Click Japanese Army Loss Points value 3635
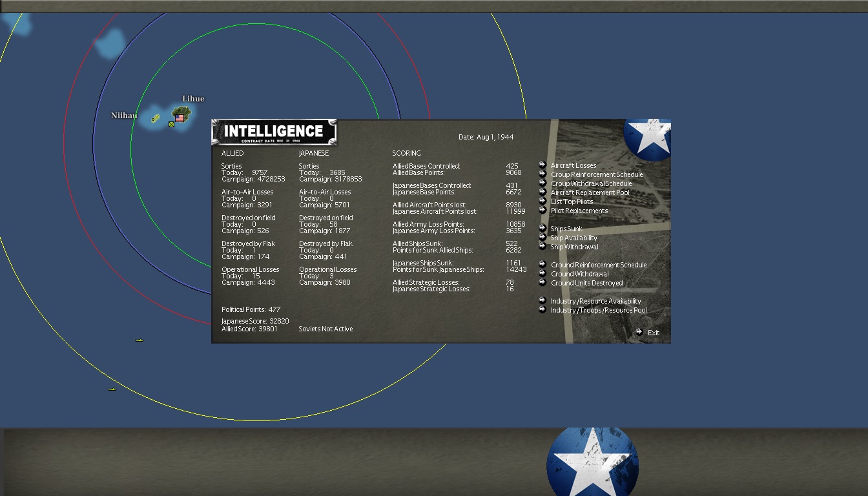 pyautogui.click(x=513, y=231)
